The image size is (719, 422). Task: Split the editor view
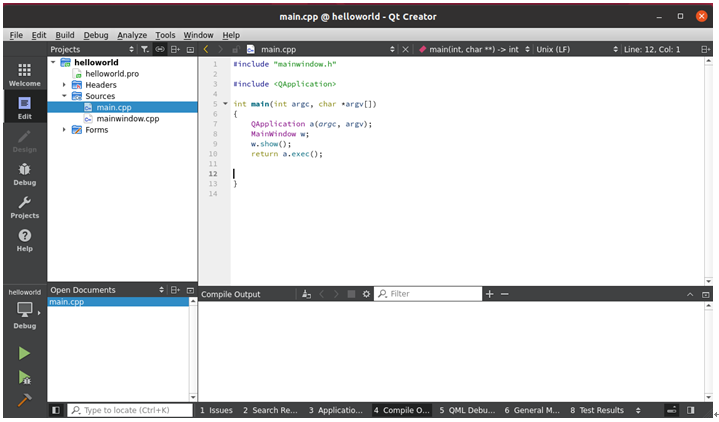click(705, 49)
